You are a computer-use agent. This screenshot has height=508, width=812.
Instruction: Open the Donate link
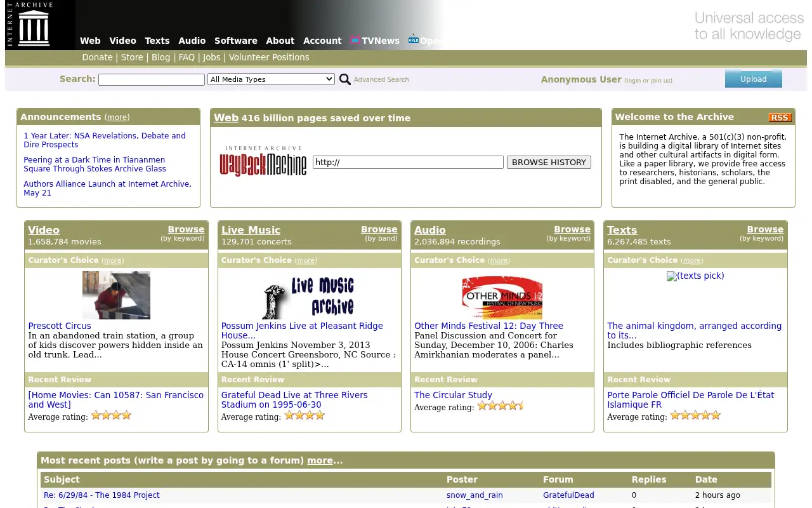[97, 57]
